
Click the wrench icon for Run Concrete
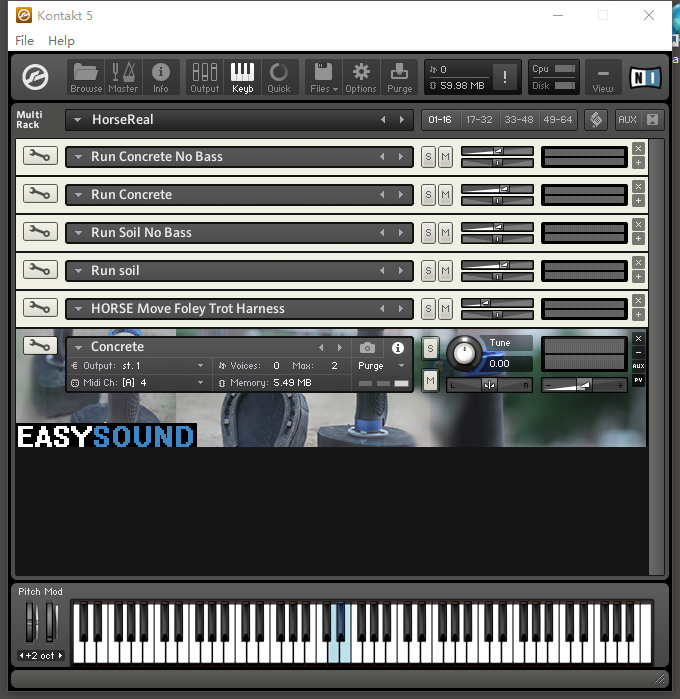[40, 194]
